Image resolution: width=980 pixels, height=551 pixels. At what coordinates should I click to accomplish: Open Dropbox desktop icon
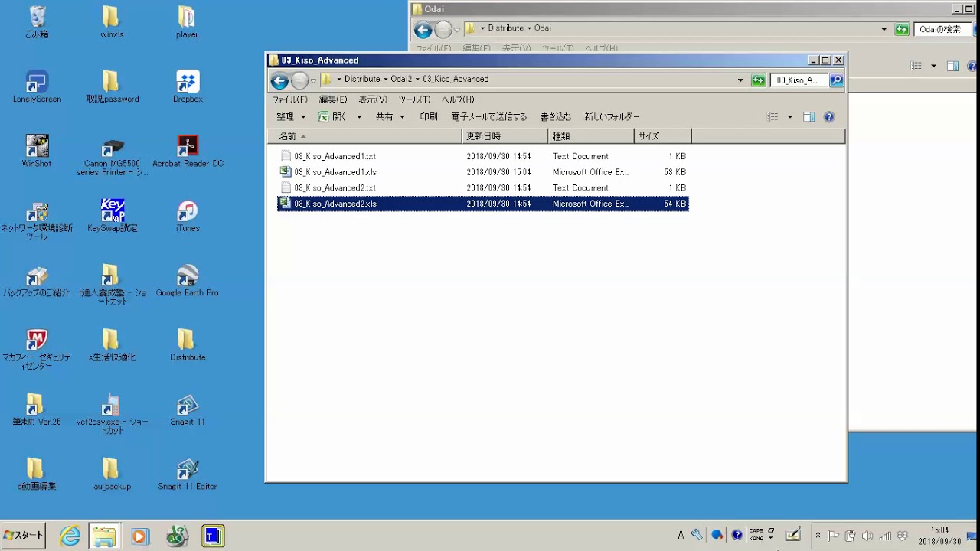click(x=187, y=87)
